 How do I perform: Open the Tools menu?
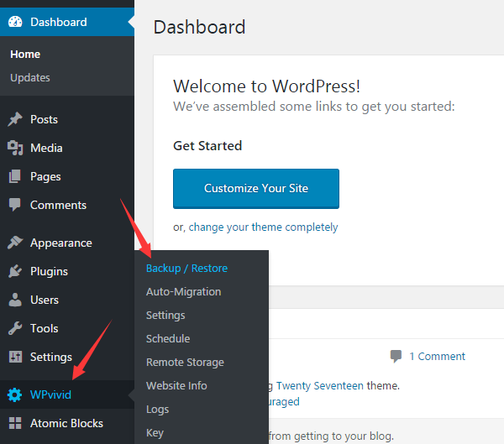[67, 328]
